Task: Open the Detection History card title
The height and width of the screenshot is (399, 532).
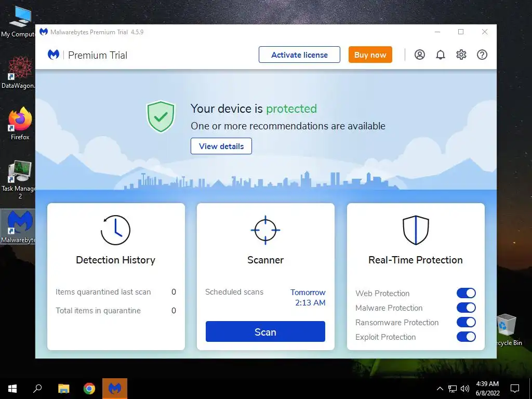Action: [115, 260]
